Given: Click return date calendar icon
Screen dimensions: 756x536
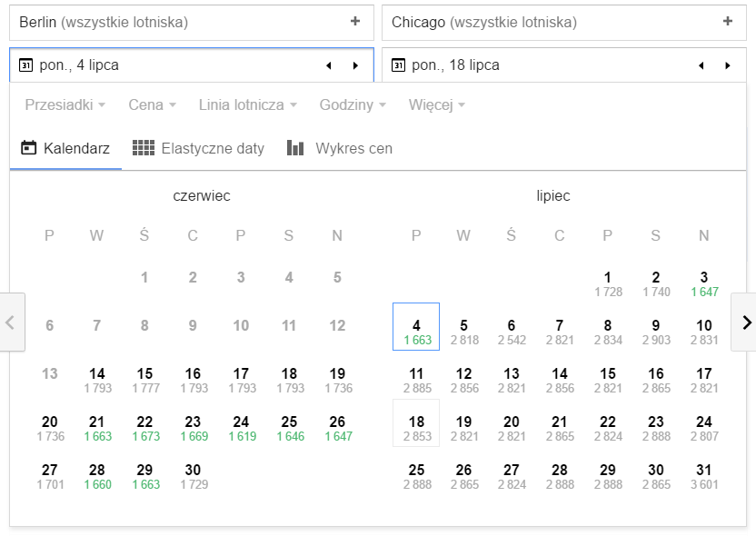Looking at the screenshot, I should pos(398,65).
